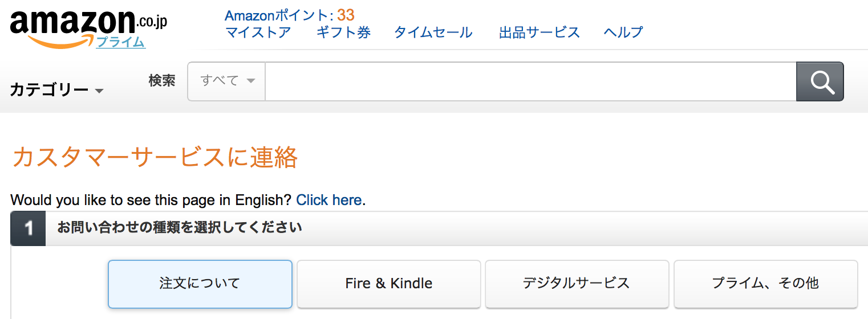Click the Amazon.co.jp logo
Viewport: 868px width, 319px height.
(88, 27)
